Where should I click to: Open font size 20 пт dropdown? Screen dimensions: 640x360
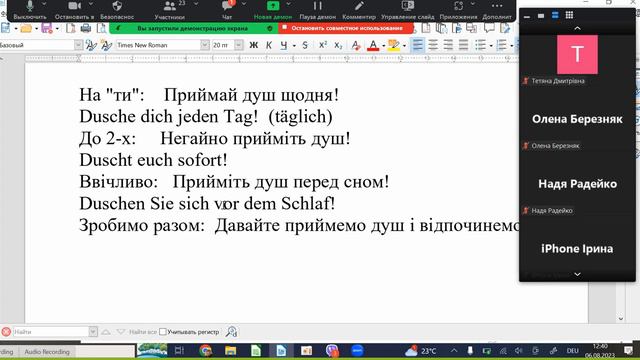239,45
